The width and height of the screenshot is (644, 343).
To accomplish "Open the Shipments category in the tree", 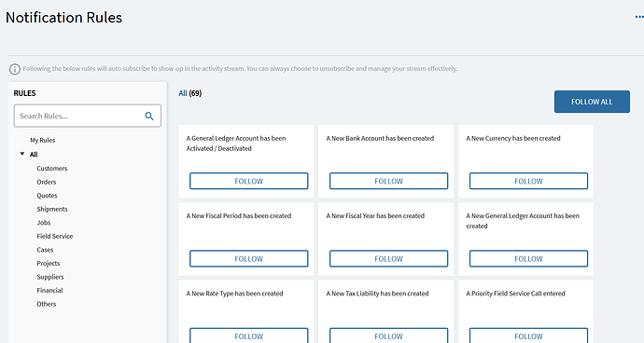I will [52, 209].
